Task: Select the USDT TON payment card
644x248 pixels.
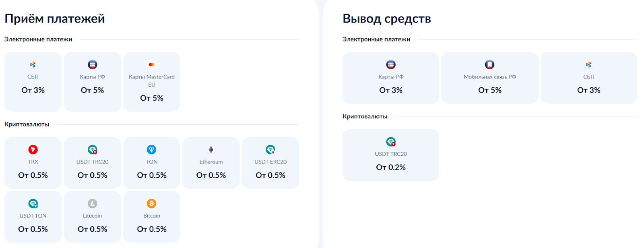Action: (x=33, y=217)
